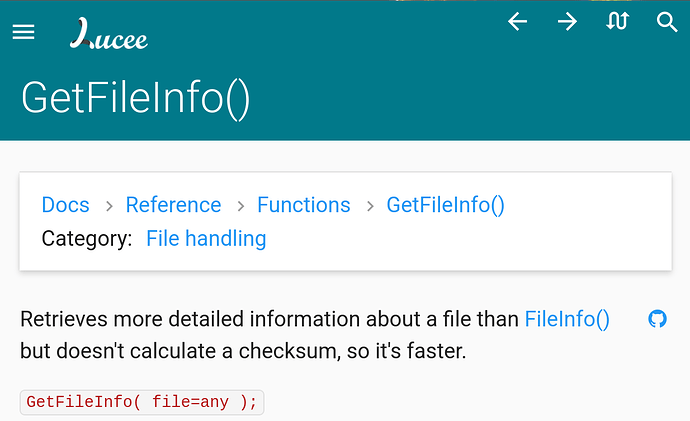The image size is (690, 421).
Task: Go to next page arrow
Action: click(567, 22)
